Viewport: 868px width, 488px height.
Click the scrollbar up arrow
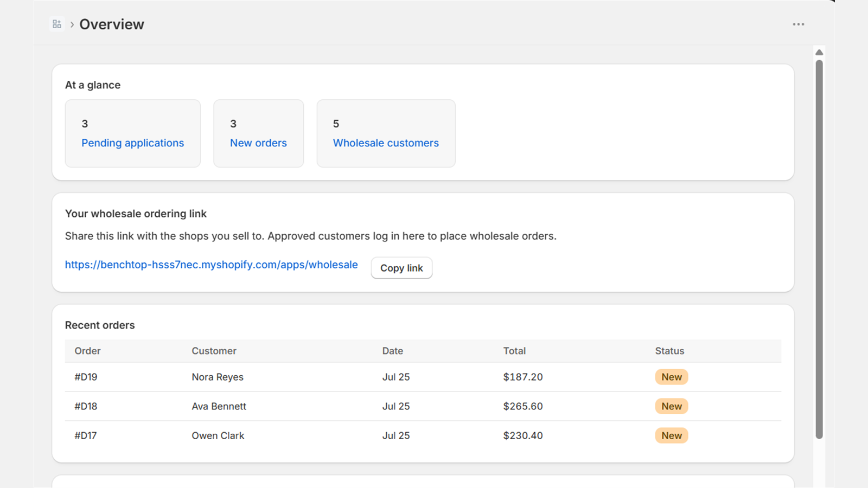point(819,52)
